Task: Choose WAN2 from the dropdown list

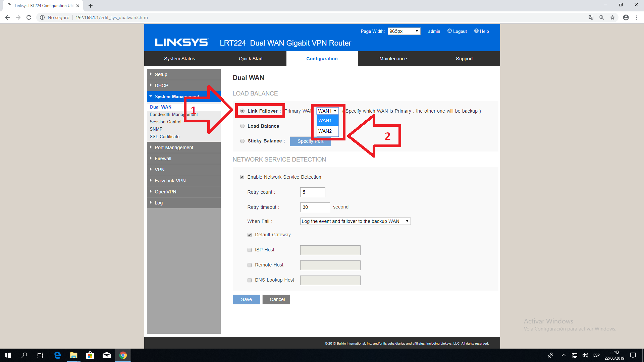Action: [325, 131]
